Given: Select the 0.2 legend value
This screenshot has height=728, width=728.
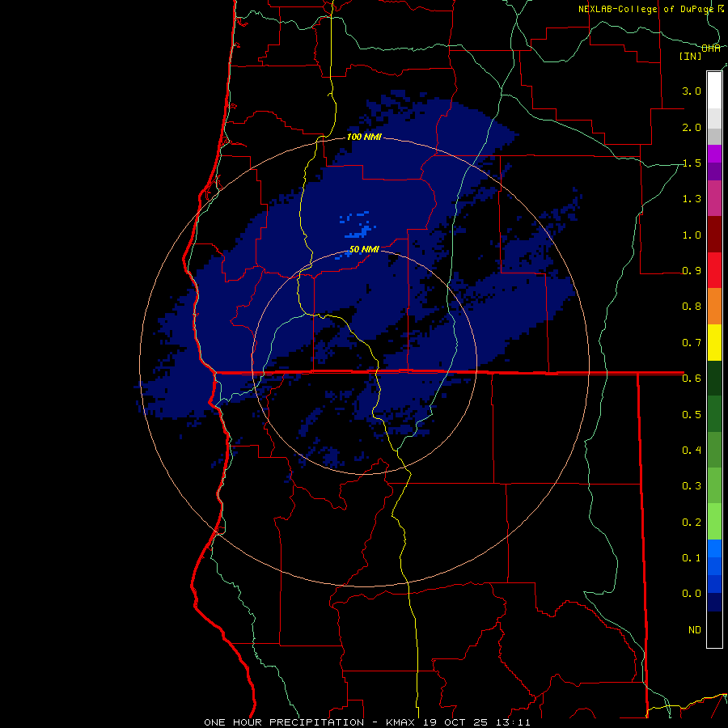Looking at the screenshot, I should (x=692, y=523).
